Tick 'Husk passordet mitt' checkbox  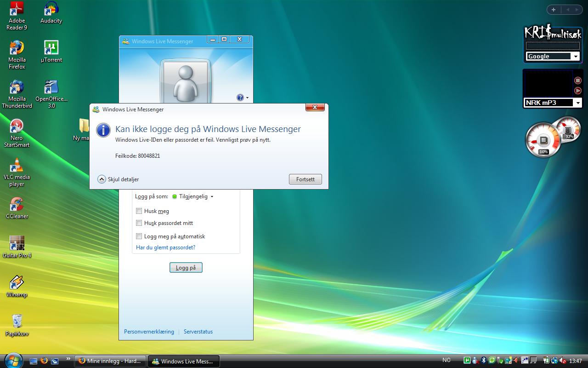139,223
